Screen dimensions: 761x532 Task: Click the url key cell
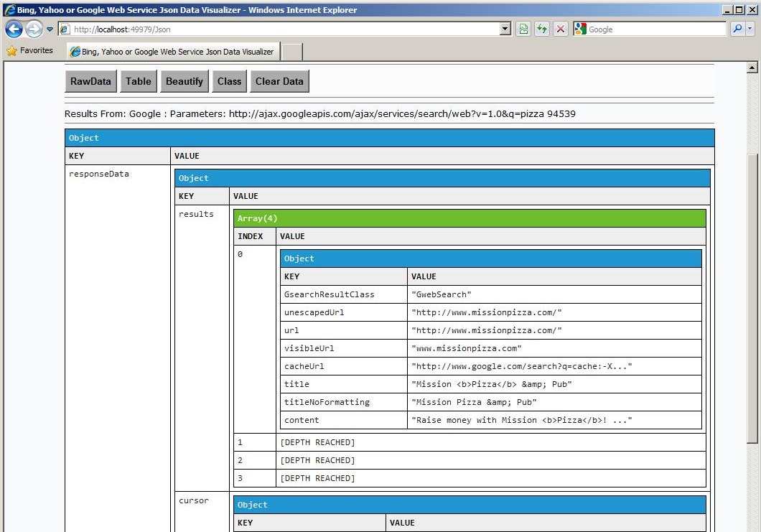tap(344, 330)
